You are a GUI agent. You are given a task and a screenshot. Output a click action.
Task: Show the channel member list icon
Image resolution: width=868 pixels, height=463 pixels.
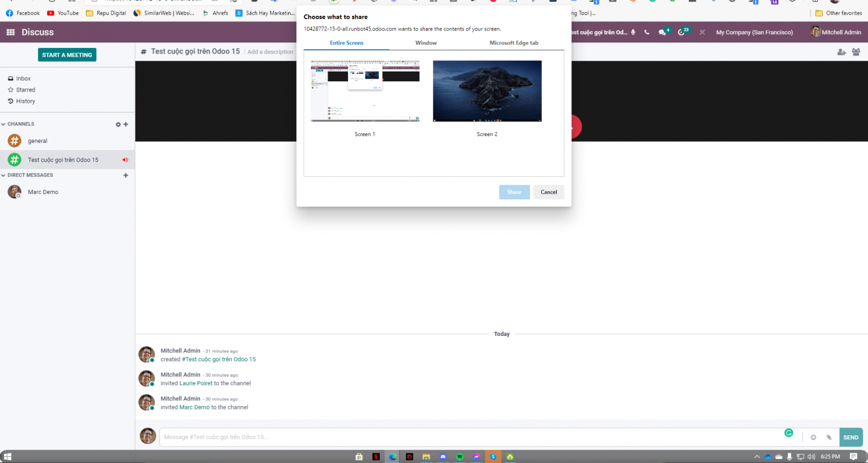click(856, 52)
